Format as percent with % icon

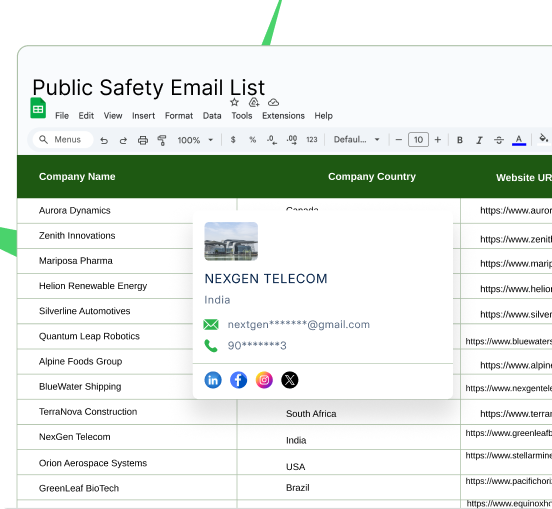click(252, 140)
